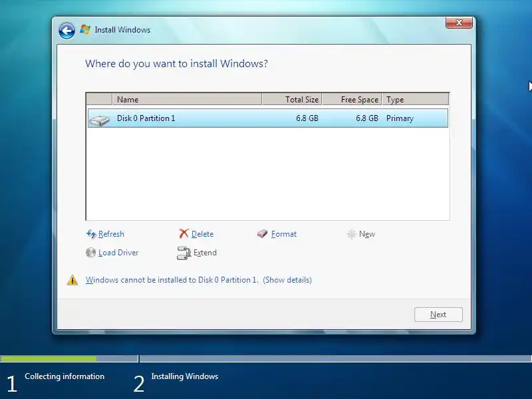Go back using the blue arrow button
This screenshot has height=399, width=532.
click(x=67, y=31)
